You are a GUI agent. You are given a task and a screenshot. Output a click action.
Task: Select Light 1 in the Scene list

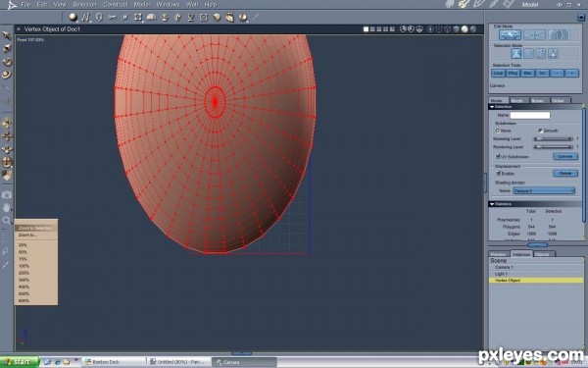[x=536, y=274]
